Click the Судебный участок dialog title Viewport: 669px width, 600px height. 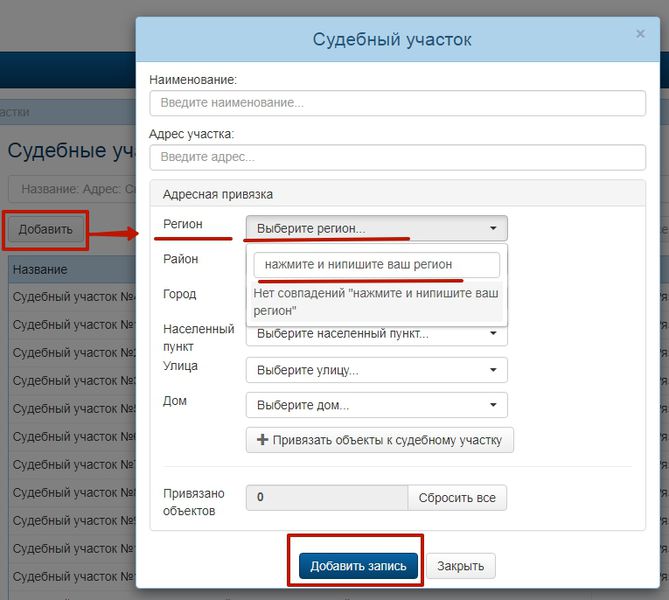(392, 40)
